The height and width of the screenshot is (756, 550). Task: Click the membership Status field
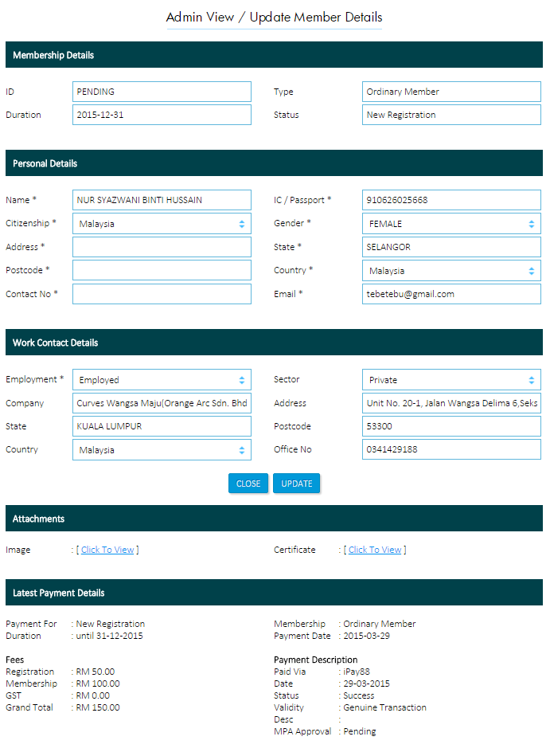tap(451, 115)
